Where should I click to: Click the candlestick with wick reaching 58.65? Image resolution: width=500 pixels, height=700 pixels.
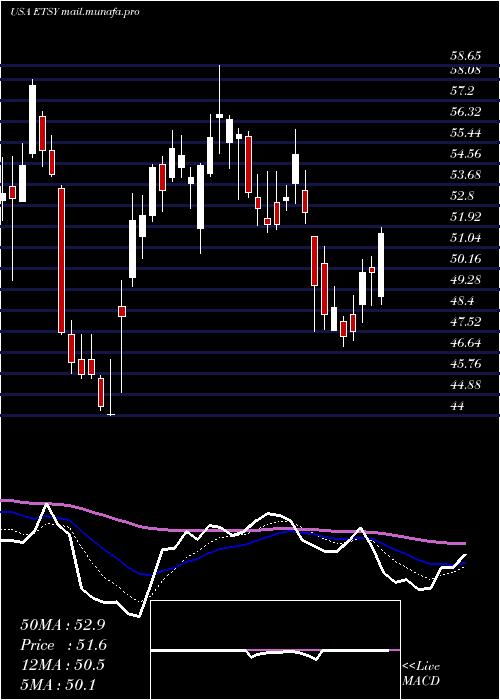click(219, 109)
